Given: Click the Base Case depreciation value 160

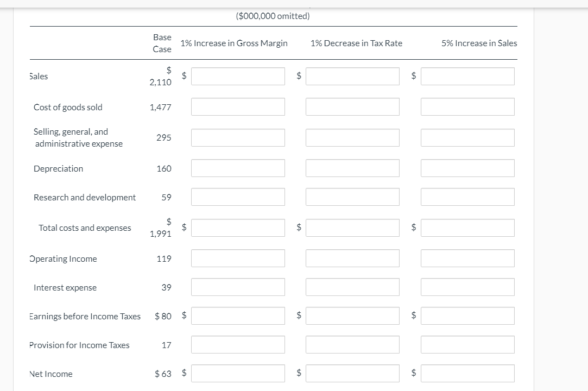Looking at the screenshot, I should pyautogui.click(x=164, y=168).
